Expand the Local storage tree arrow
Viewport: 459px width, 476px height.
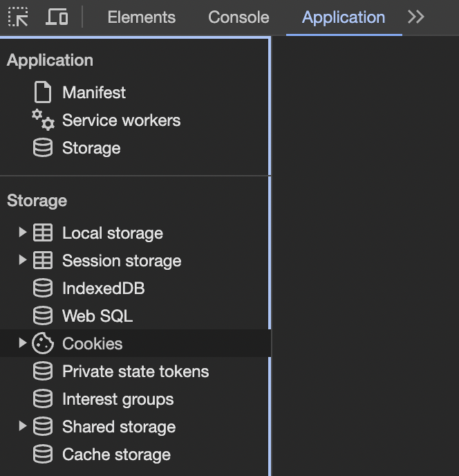point(22,232)
